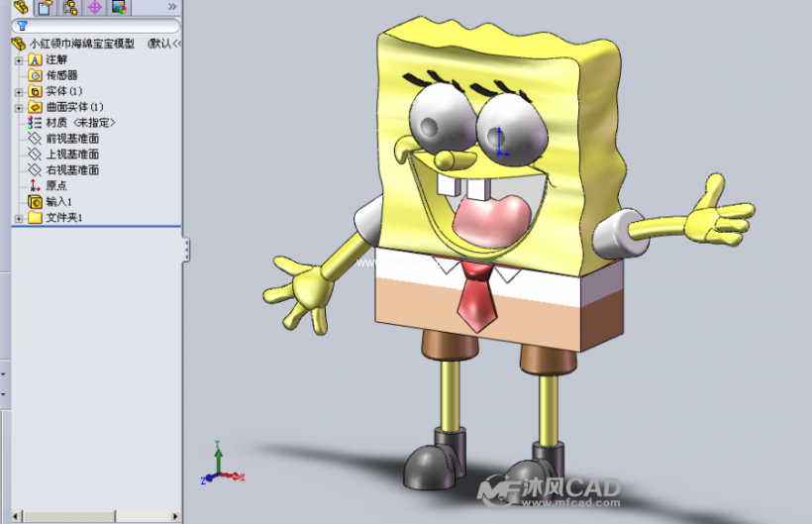Click the 原点 origin icon
The image size is (812, 524).
[35, 185]
